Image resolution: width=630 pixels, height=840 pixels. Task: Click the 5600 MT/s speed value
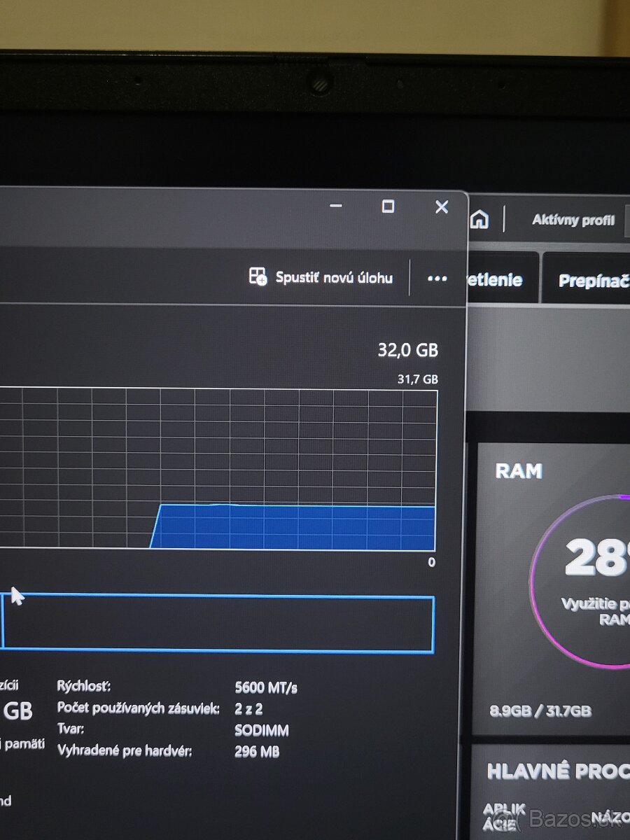pyautogui.click(x=265, y=687)
